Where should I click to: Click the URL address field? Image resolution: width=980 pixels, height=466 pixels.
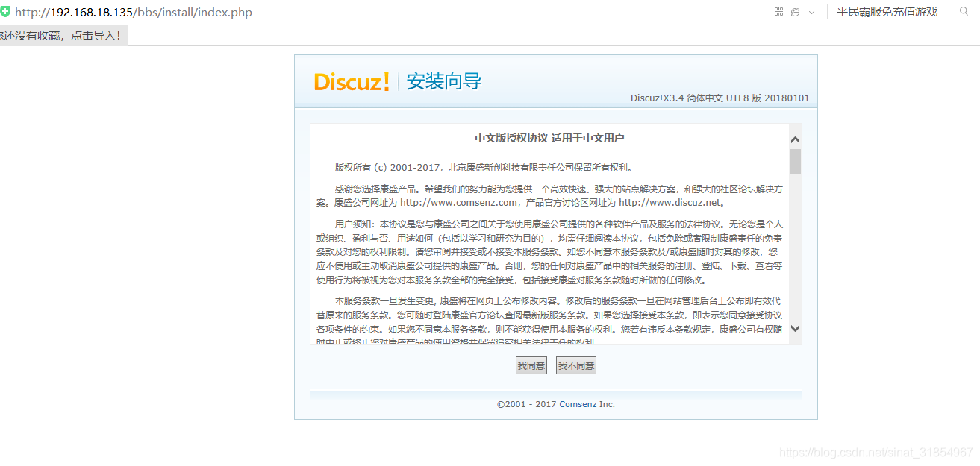134,13
